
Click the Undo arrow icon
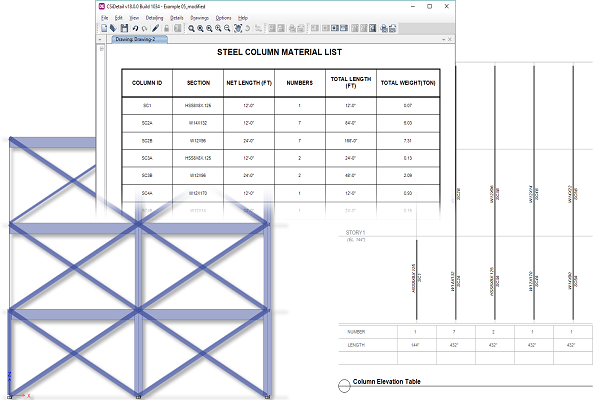point(135,28)
